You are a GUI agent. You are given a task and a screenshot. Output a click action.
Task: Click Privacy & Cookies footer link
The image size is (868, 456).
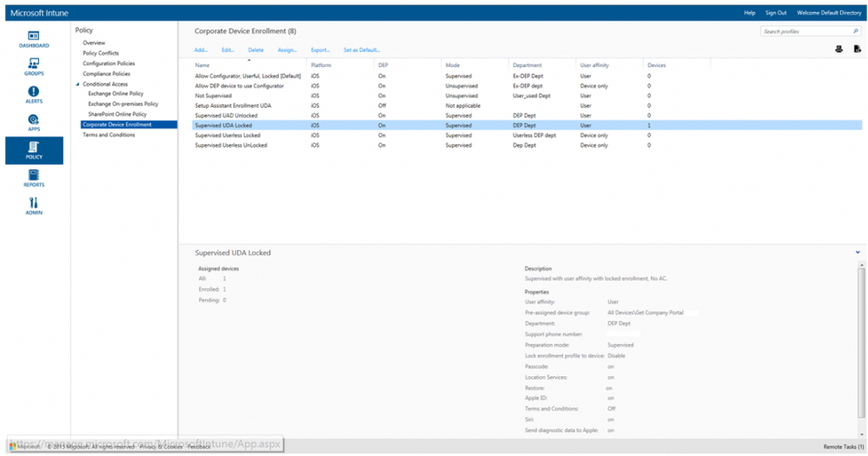click(161, 446)
